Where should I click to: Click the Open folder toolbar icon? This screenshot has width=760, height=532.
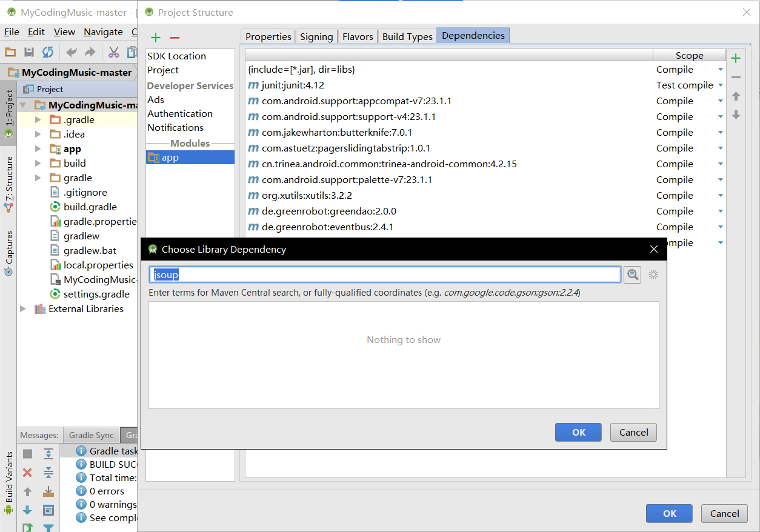(10, 52)
